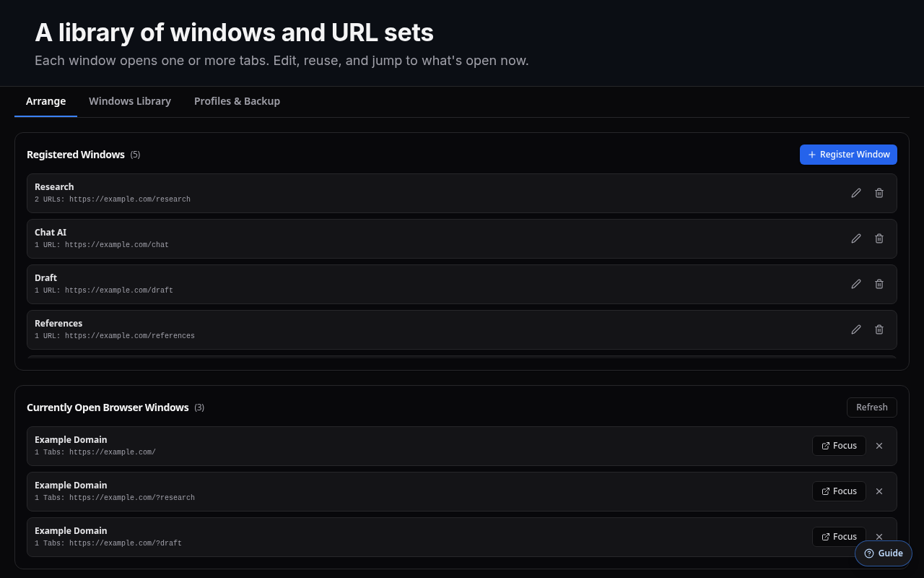Screen dimensions: 924x578
Task: Click the https://example.com/references URL text
Action: 130,336
